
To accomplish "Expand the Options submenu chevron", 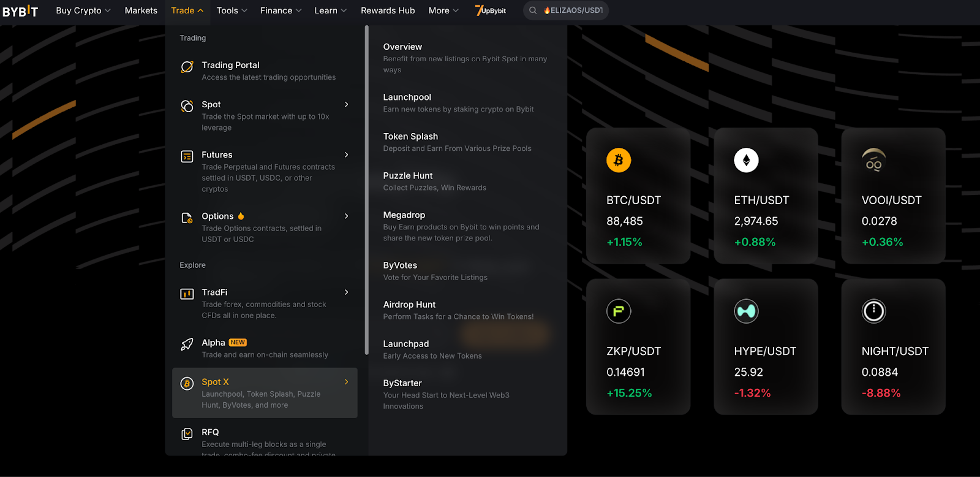I will pyautogui.click(x=347, y=216).
